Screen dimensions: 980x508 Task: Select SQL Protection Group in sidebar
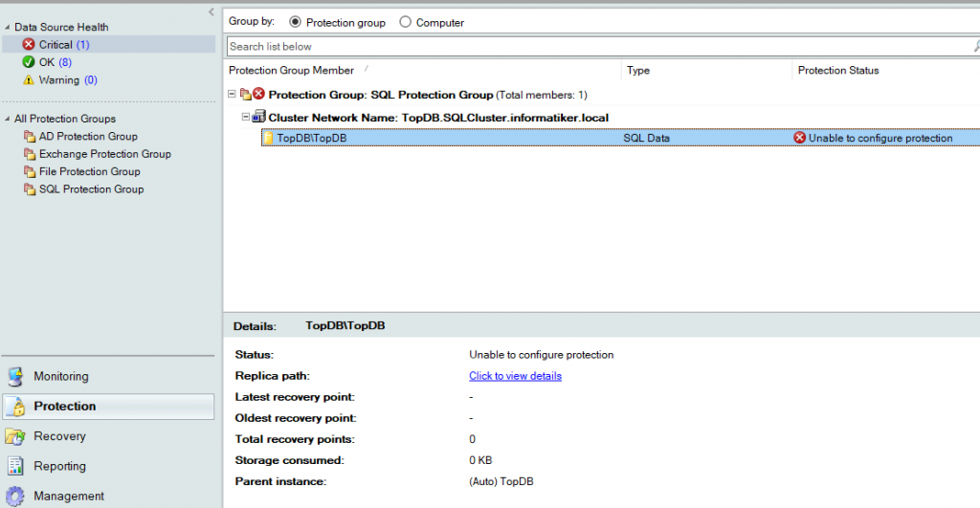coord(91,188)
